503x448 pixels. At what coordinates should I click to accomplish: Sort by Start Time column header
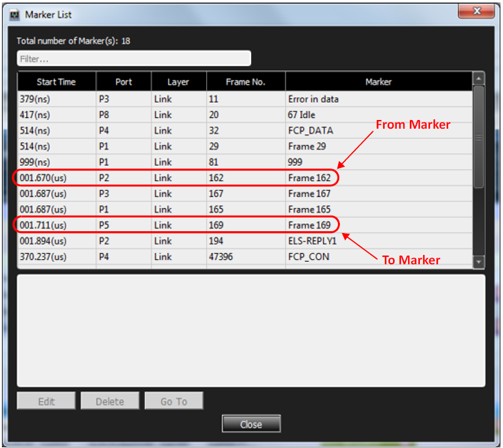(56, 82)
